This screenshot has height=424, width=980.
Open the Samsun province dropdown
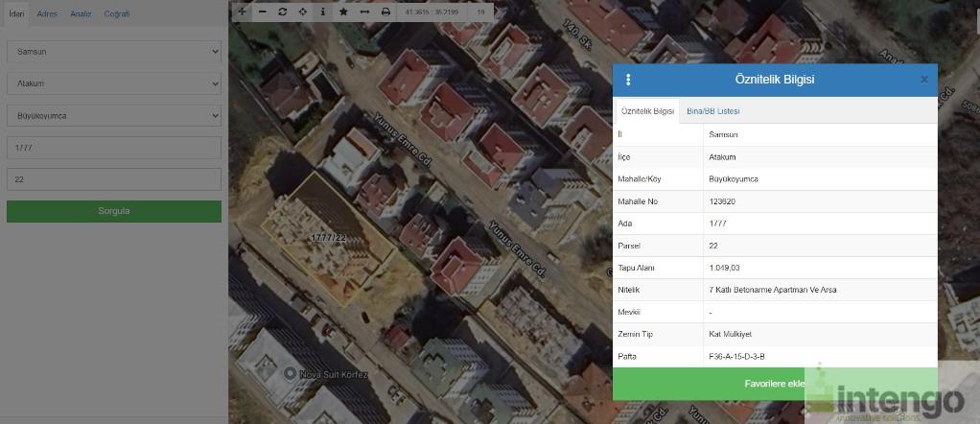(114, 51)
